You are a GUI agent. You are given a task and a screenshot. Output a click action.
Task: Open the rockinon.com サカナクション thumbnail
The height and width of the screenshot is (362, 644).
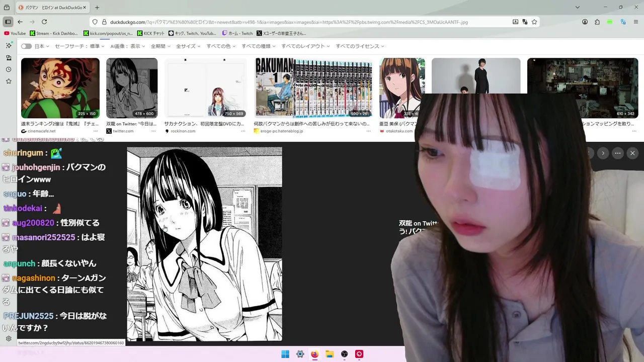[205, 88]
